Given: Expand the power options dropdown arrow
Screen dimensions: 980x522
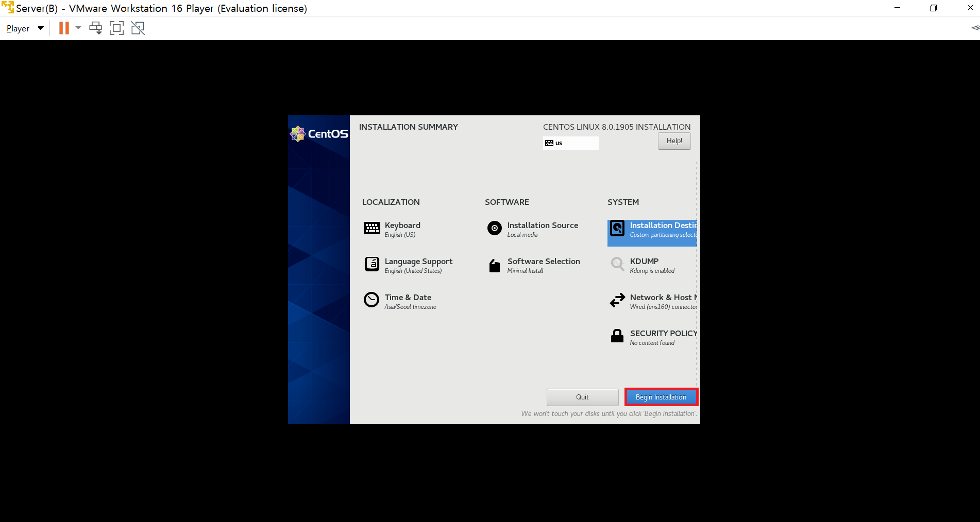Looking at the screenshot, I should click(x=78, y=28).
